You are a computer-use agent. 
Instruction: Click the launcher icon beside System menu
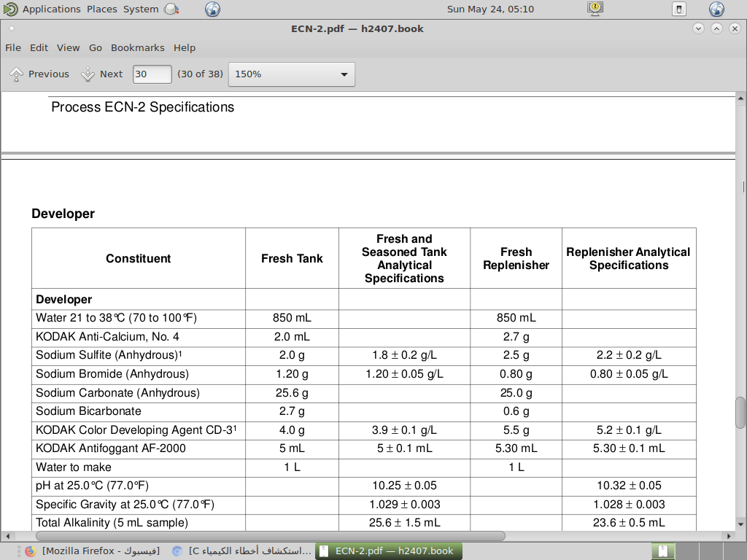(171, 9)
